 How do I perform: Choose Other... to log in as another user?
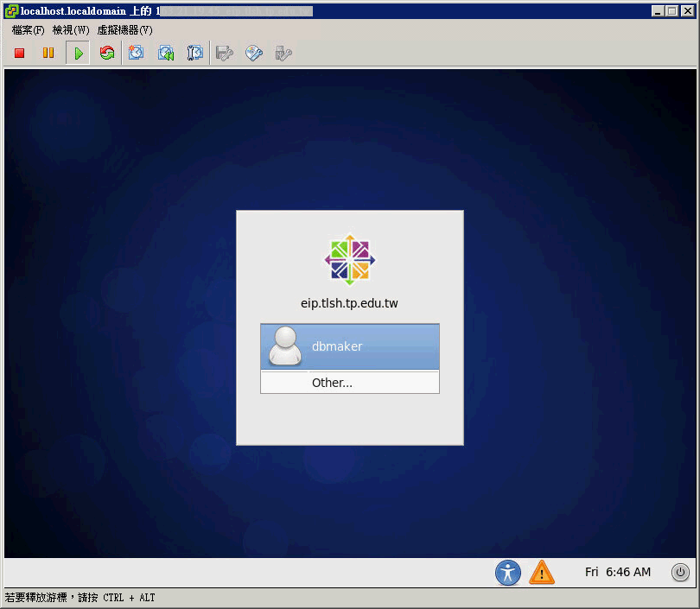tap(350, 383)
